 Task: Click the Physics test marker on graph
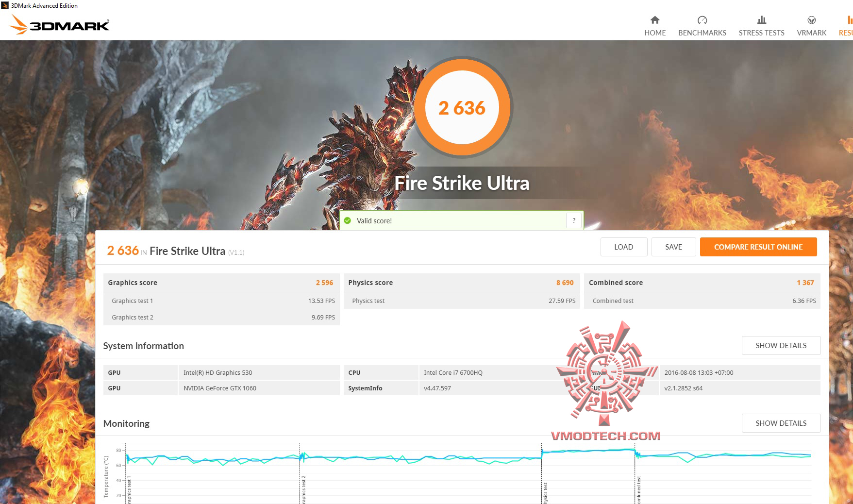click(545, 492)
